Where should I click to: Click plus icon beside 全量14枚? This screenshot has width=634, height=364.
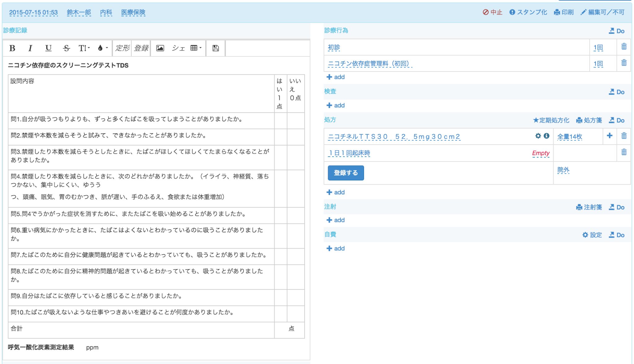[610, 136]
